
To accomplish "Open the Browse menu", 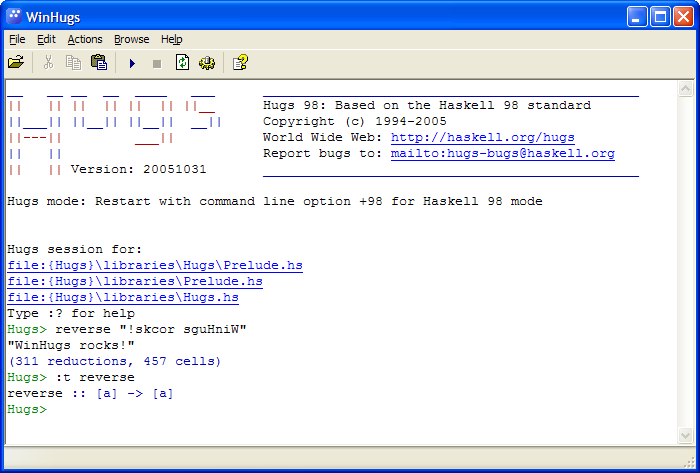I will 132,39.
